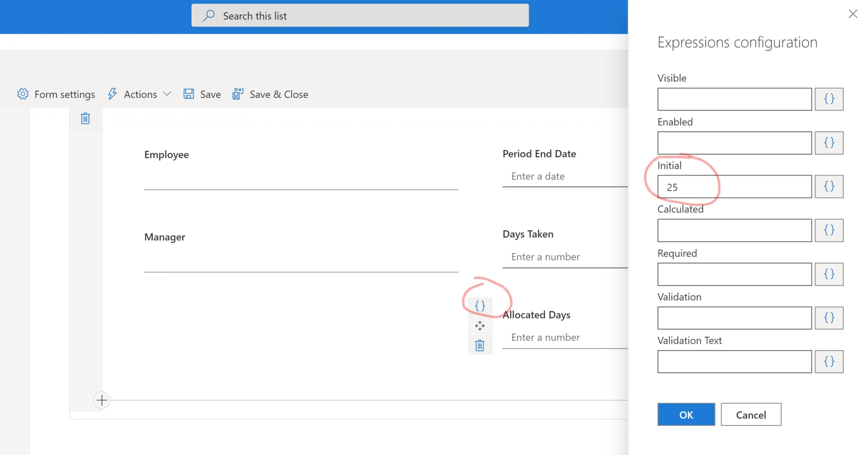868x455 pixels.
Task: Confirm changes with the OK button
Action: [685, 414]
